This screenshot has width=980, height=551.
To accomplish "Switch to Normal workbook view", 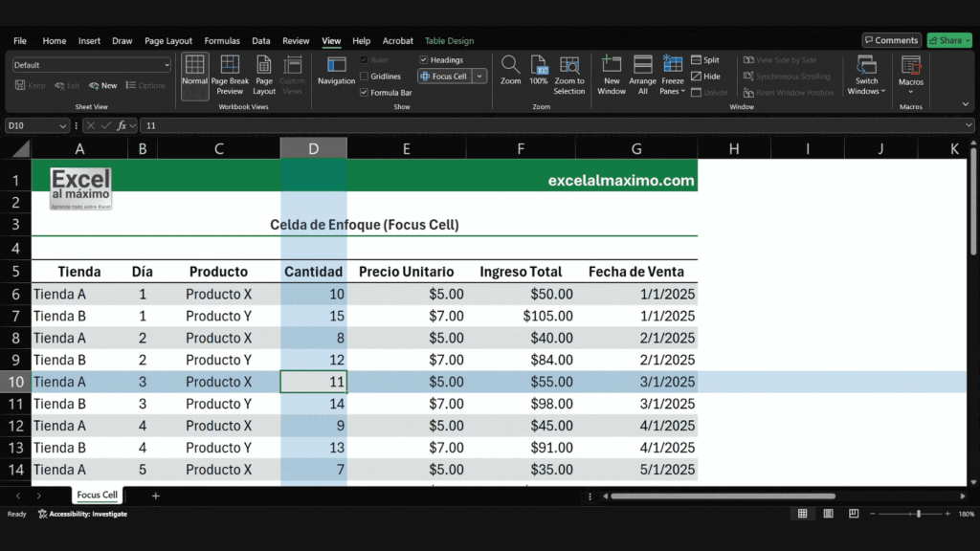I will click(x=194, y=75).
